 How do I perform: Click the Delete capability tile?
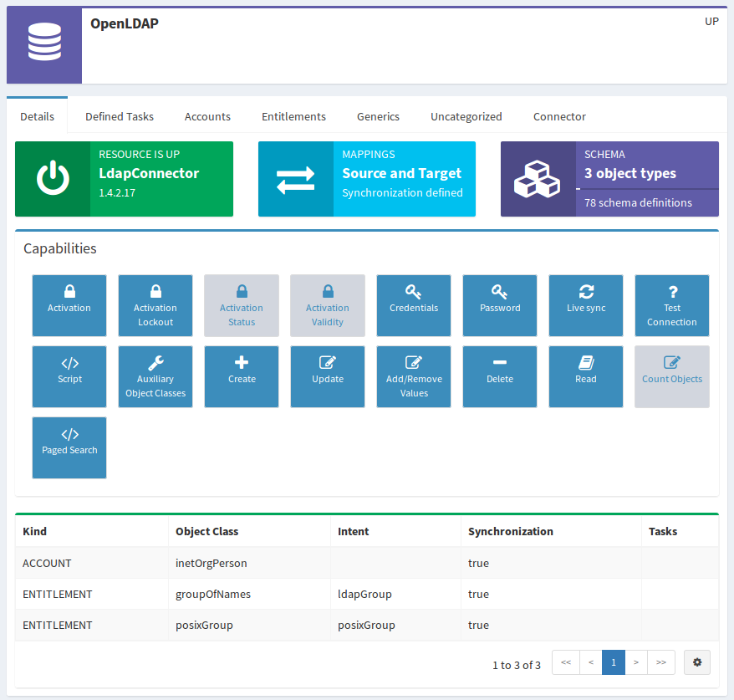[x=499, y=376]
